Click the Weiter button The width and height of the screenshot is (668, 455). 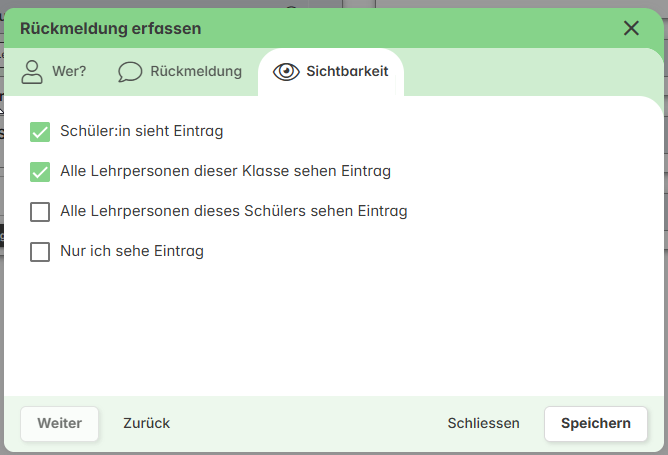pyautogui.click(x=60, y=423)
